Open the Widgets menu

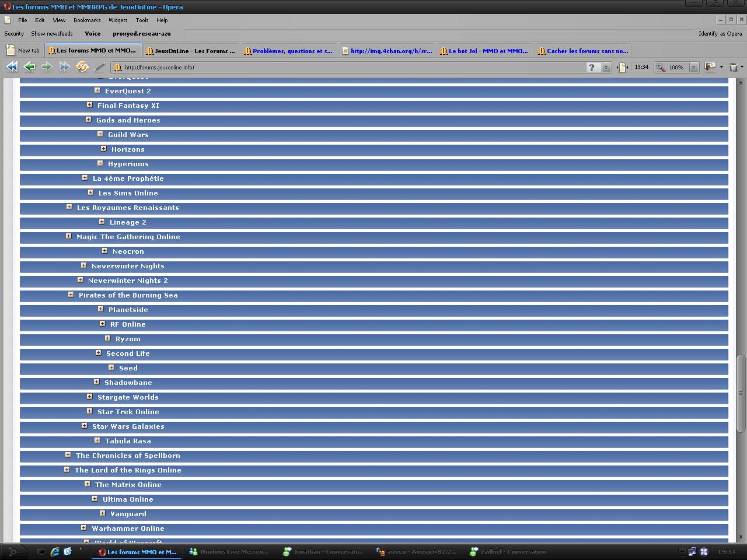click(x=118, y=20)
